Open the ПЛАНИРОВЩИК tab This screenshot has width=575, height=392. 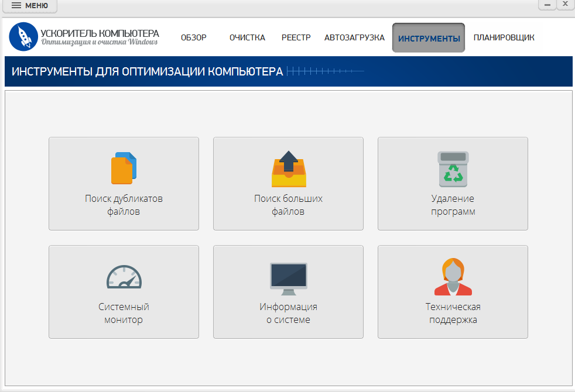[x=504, y=37]
